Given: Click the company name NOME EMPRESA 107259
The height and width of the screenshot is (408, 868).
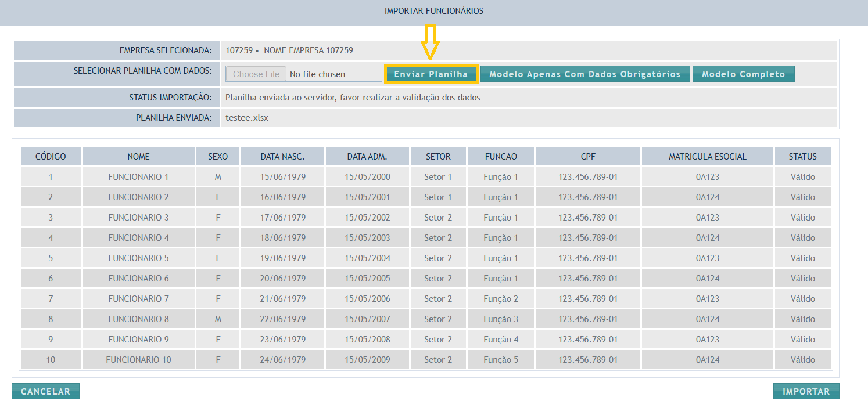Looking at the screenshot, I should [x=309, y=50].
